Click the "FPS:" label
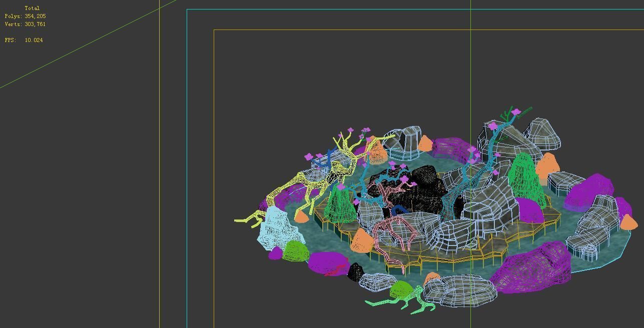The height and width of the screenshot is (328, 644). pos(11,40)
